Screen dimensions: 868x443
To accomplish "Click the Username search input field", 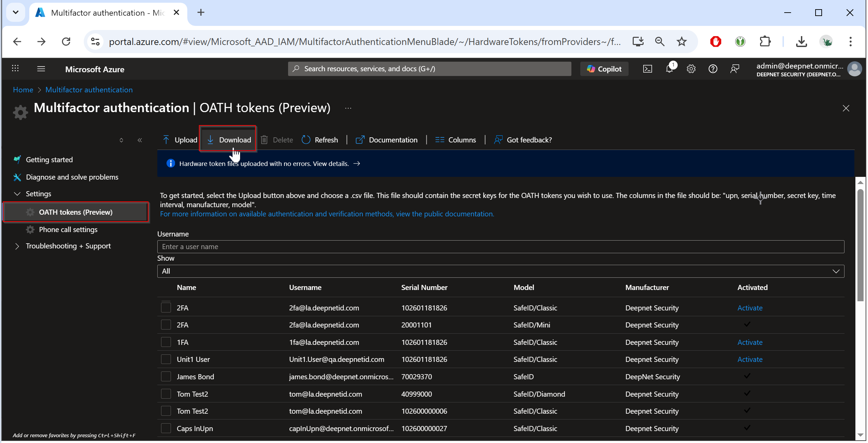I will tap(500, 247).
